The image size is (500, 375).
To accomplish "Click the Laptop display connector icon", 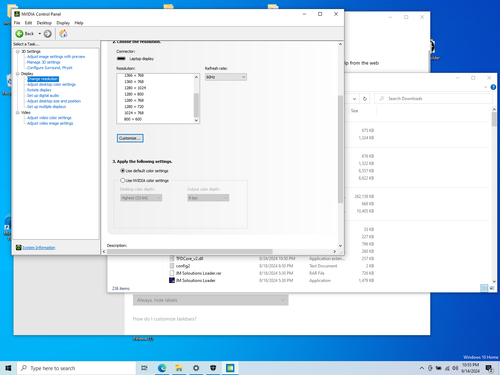I will 121,59.
